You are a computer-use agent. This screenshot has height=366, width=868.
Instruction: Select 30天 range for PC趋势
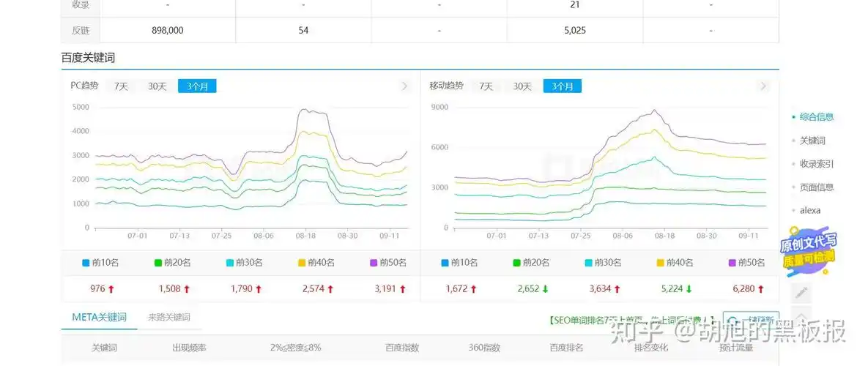(157, 86)
